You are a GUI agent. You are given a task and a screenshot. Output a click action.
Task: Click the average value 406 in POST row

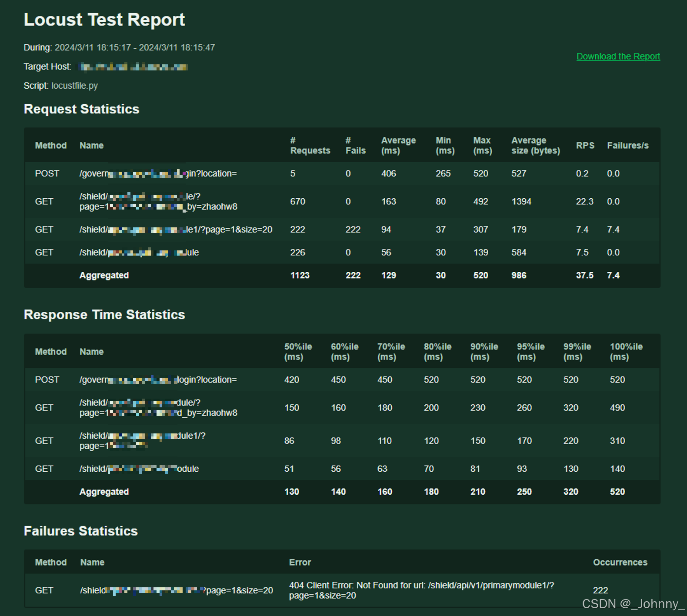(x=389, y=173)
